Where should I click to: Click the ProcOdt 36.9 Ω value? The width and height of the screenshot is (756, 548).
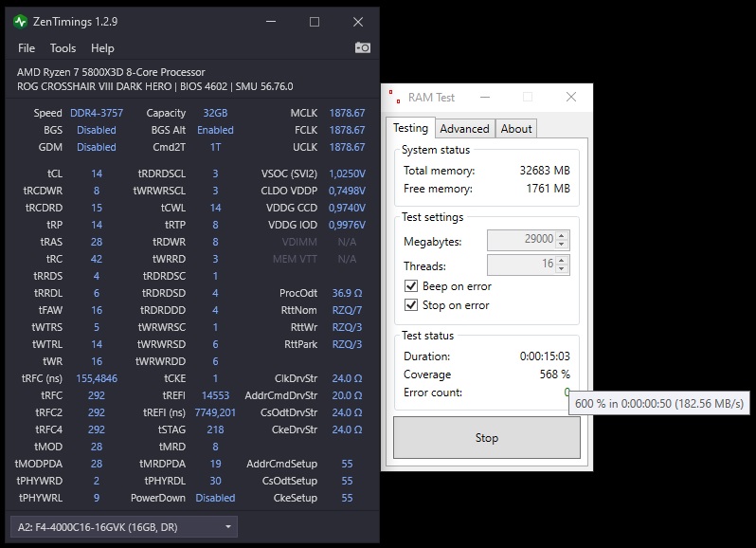[x=347, y=293]
